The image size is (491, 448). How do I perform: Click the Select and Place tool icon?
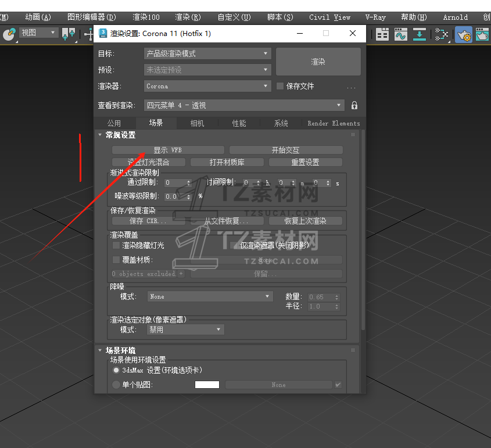tap(9, 34)
